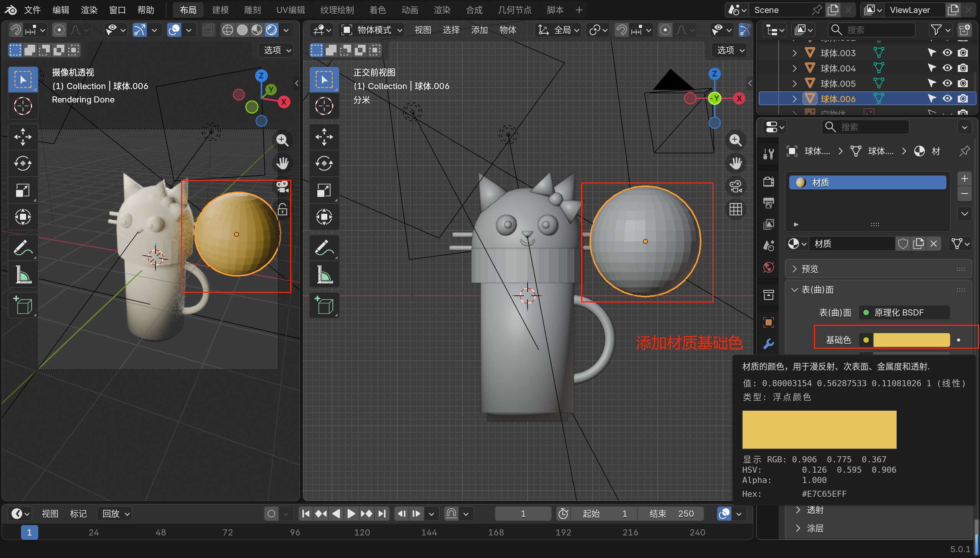The height and width of the screenshot is (558, 980).
Task: Click the yellow 基础色 color swatch
Action: [x=911, y=340]
